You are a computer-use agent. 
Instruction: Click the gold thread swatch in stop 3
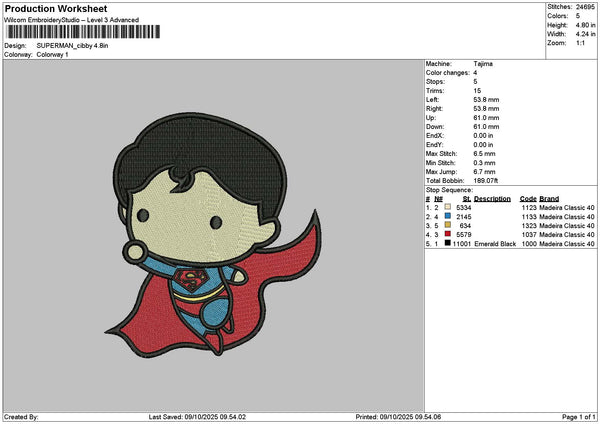(447, 225)
